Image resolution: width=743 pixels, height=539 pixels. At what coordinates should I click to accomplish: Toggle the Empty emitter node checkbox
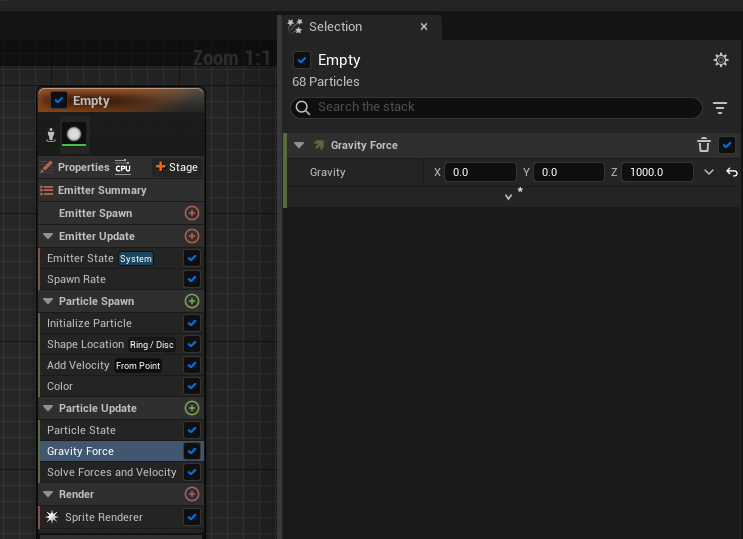tap(59, 100)
